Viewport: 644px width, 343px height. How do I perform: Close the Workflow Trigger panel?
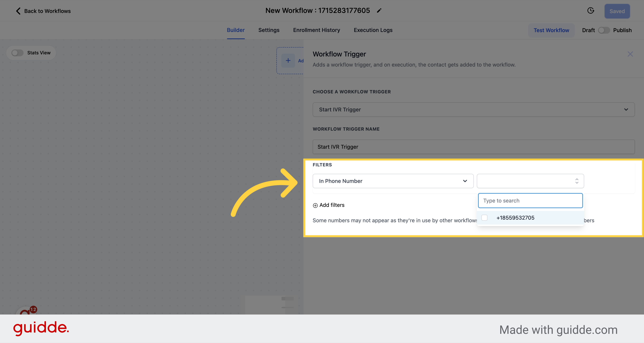click(630, 54)
